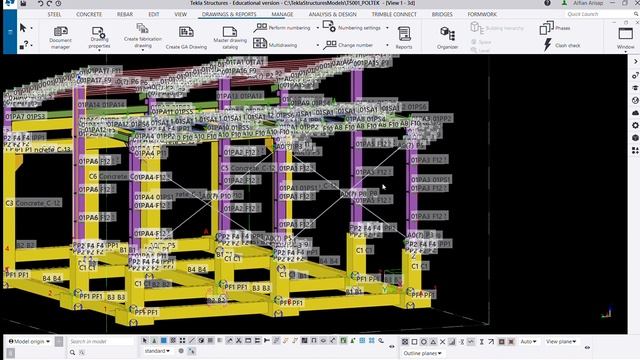Image resolution: width=640 pixels, height=360 pixels.
Task: Click the four-squares icon in side pane
Action: [635, 150]
